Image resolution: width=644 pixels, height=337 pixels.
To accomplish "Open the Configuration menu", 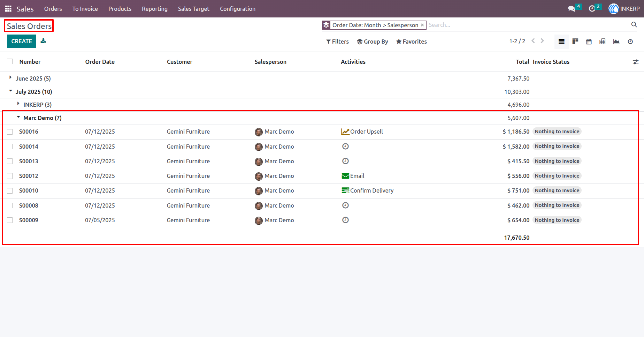I will (x=238, y=9).
